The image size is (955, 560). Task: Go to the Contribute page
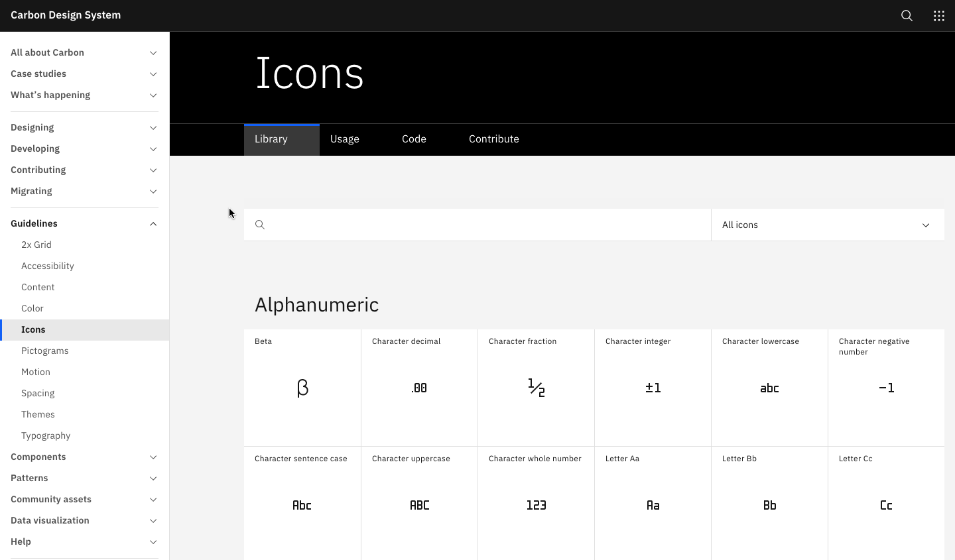coord(493,139)
